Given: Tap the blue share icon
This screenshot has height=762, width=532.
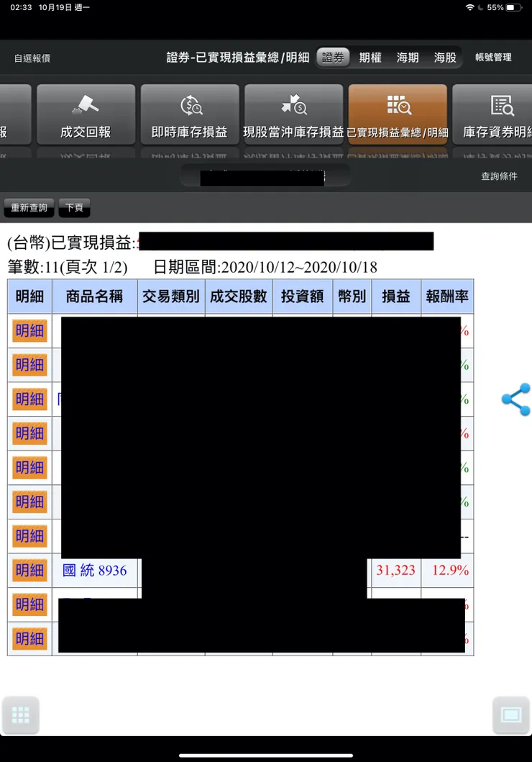Looking at the screenshot, I should pos(516,399).
